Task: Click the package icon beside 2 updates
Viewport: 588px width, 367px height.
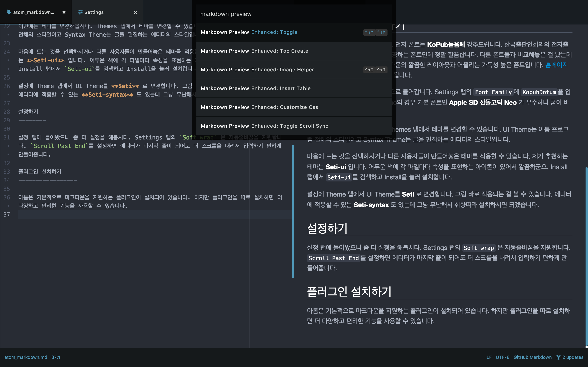Action: [x=558, y=357]
